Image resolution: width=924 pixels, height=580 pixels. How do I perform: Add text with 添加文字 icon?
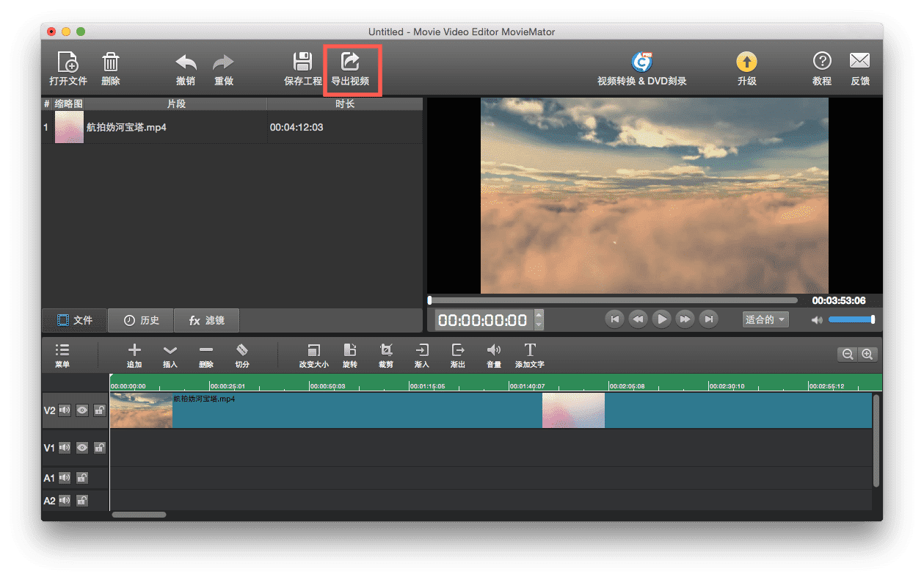point(530,356)
